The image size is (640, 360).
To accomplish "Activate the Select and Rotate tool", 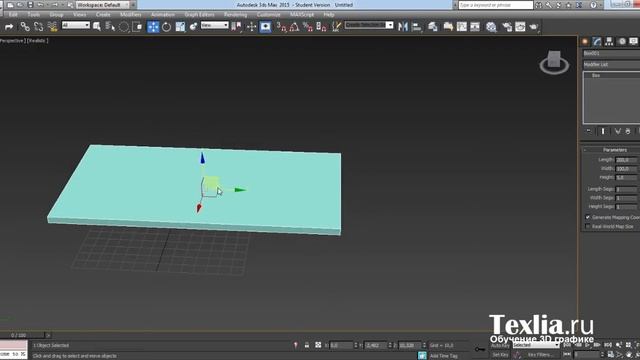I will coord(167,27).
